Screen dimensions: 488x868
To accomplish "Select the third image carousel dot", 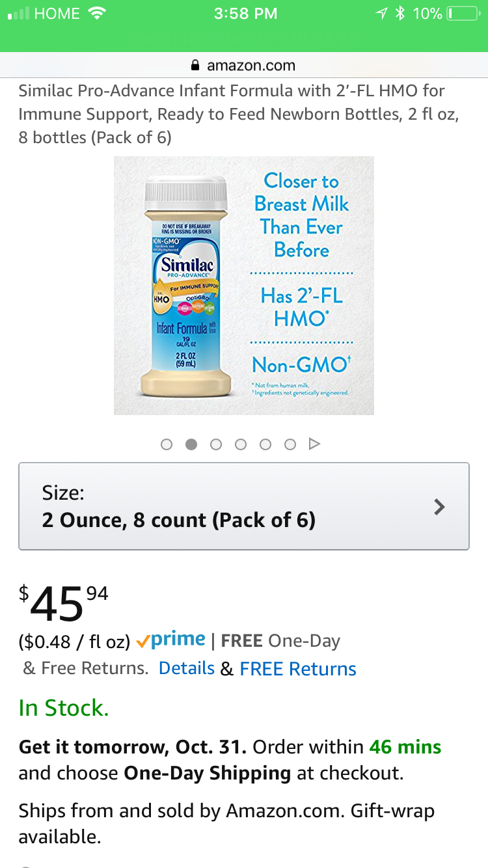I will pos(216,444).
